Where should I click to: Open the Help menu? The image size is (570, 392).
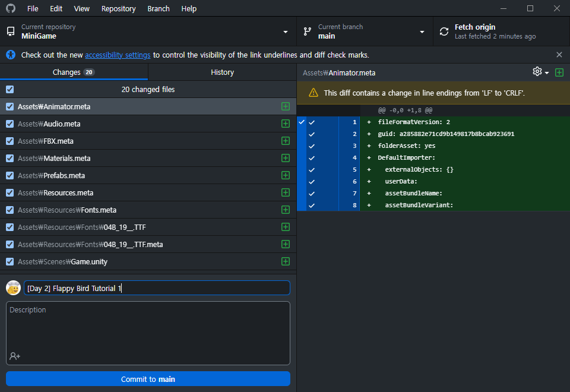pos(189,8)
